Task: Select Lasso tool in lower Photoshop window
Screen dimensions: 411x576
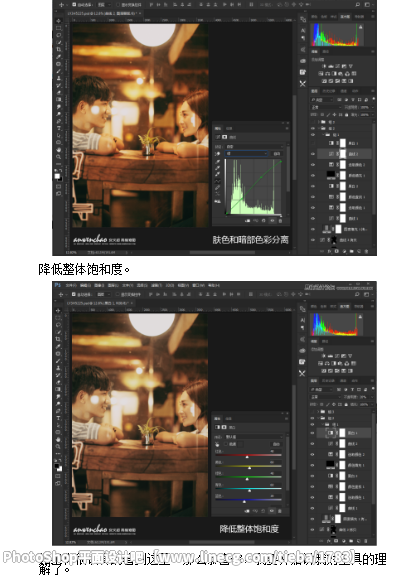Action: 58,325
